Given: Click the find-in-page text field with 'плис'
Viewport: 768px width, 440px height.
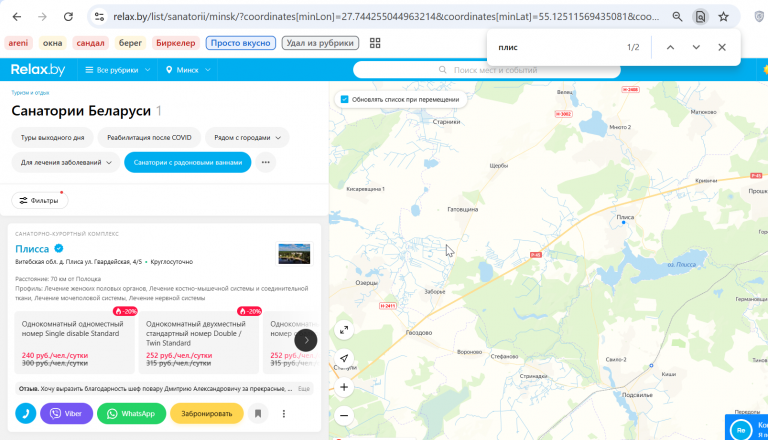Looking at the screenshot, I should (x=558, y=48).
